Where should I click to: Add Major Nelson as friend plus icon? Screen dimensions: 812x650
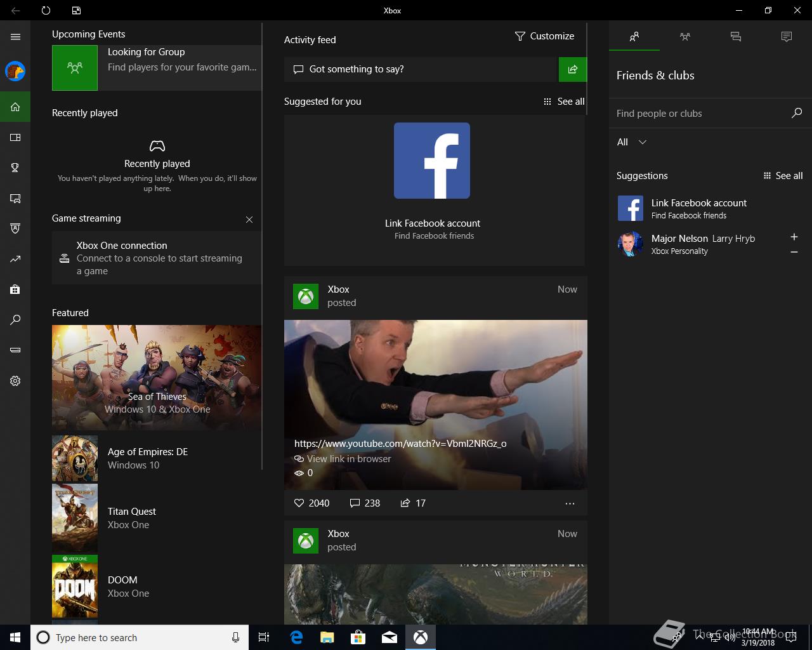(x=794, y=237)
